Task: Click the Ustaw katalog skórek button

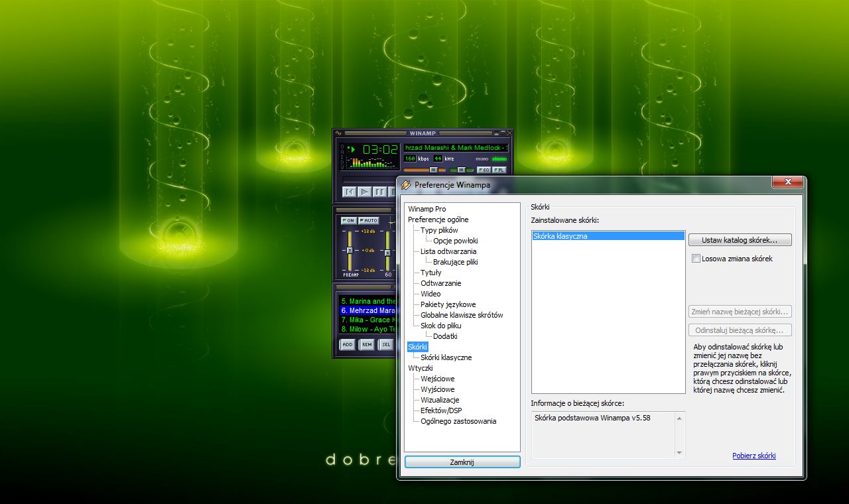Action: click(x=740, y=240)
